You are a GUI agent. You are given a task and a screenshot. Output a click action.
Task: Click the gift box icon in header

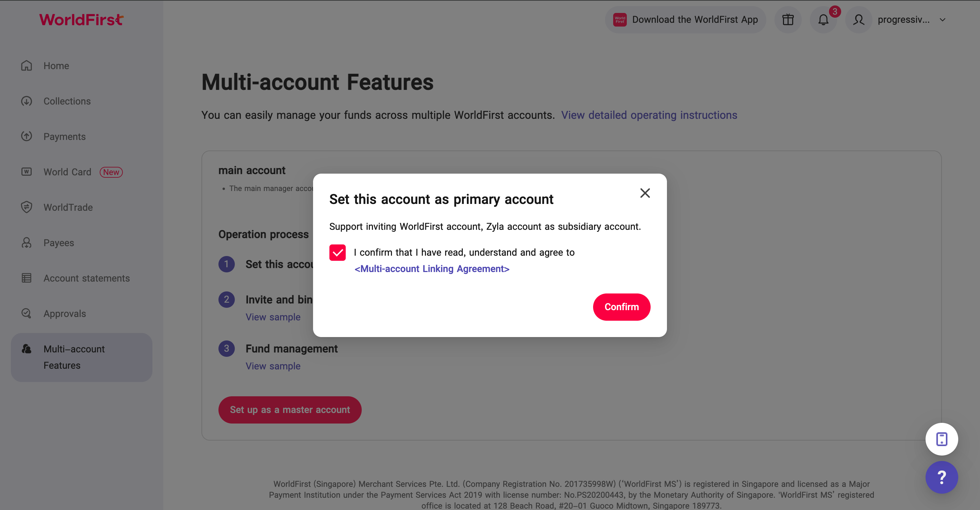(x=787, y=20)
